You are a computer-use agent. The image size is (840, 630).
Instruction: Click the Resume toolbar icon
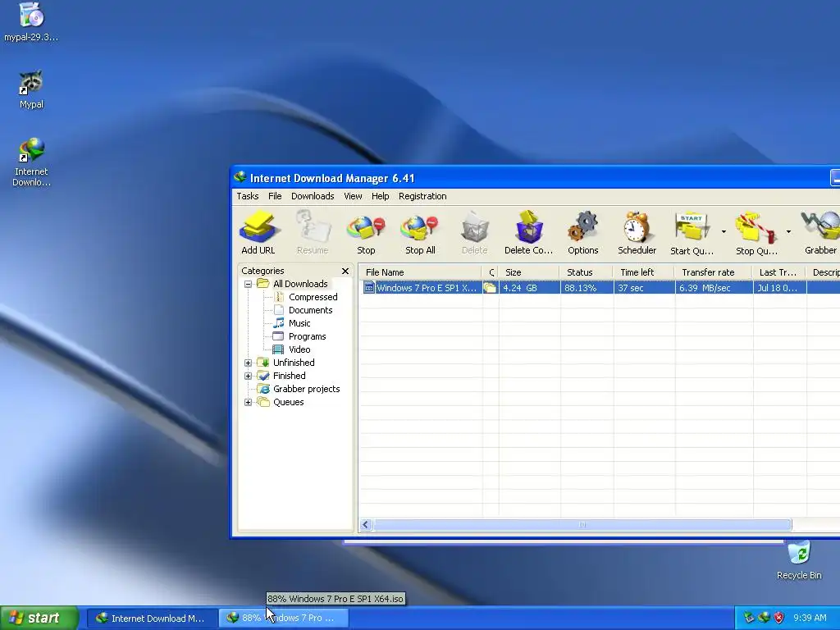pos(313,232)
